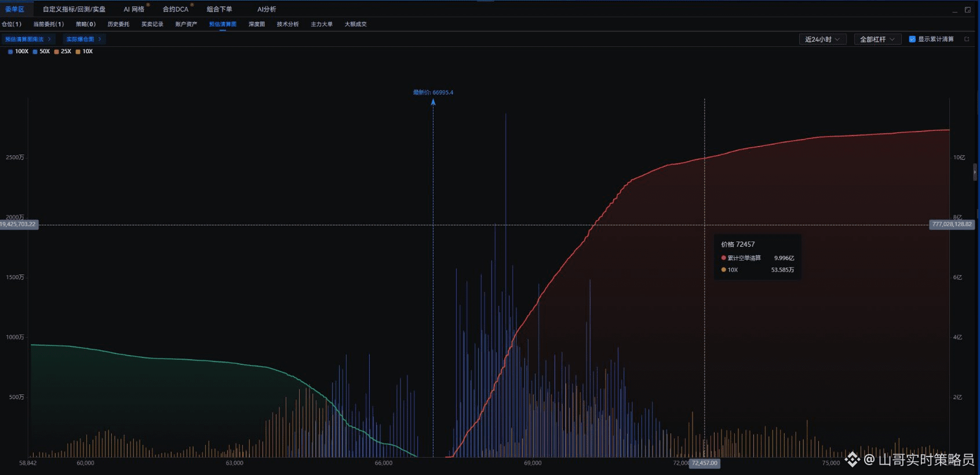Toggle the 10X leverage legend
Image resolution: width=980 pixels, height=475 pixels.
tap(84, 52)
